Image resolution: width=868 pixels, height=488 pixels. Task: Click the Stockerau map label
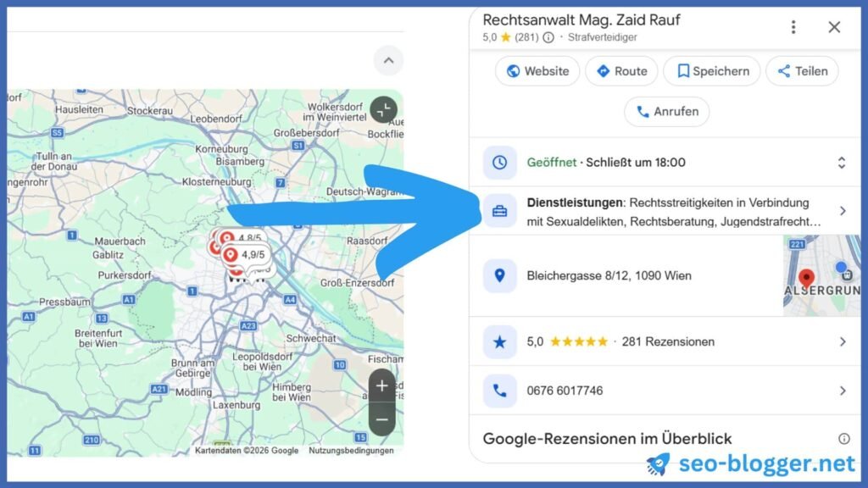150,111
